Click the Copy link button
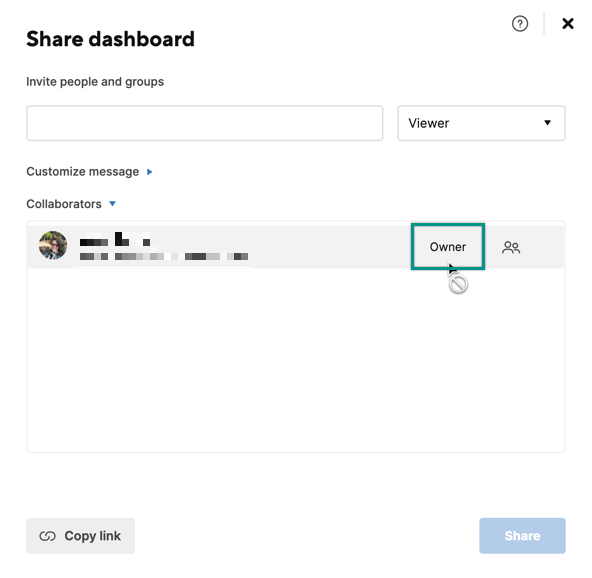This screenshot has width=592, height=578. pyautogui.click(x=80, y=536)
